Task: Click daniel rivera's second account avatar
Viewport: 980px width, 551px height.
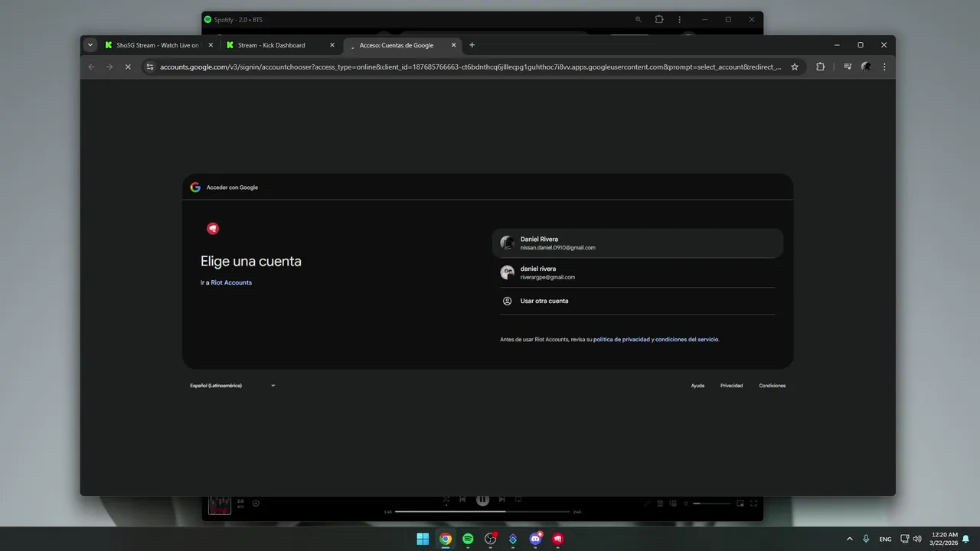Action: click(x=507, y=272)
